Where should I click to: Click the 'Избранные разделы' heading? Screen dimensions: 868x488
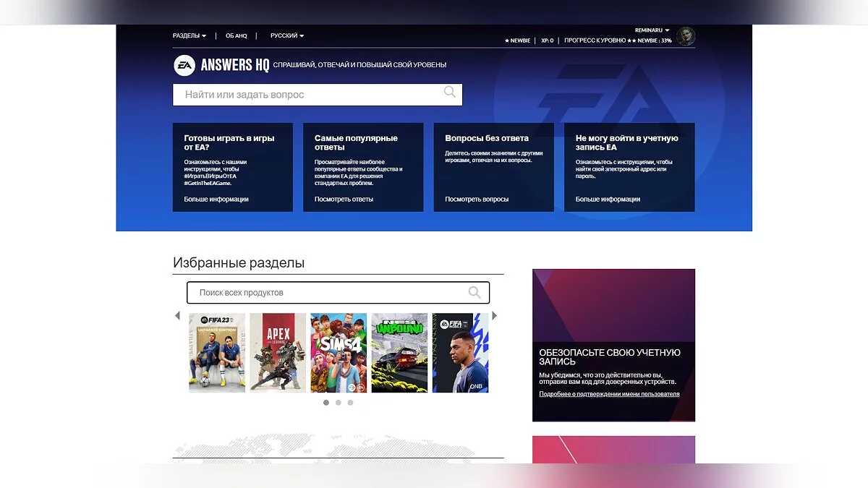coord(239,263)
